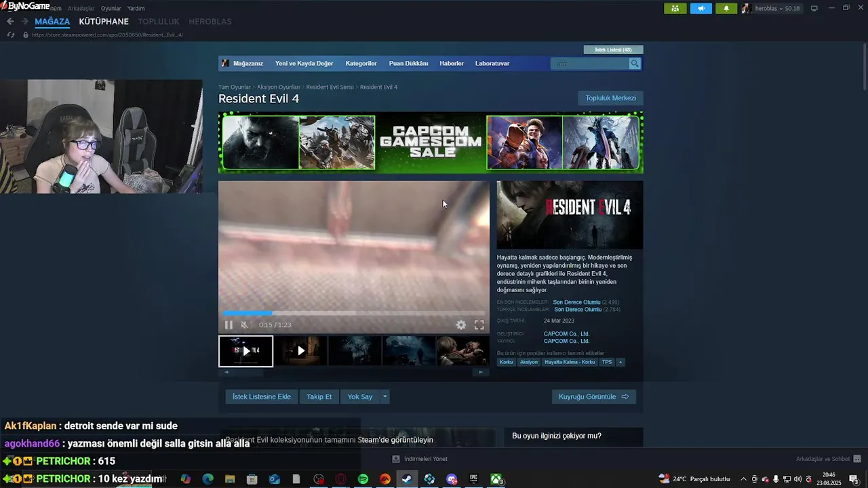Open Arkadaşlar ve Sohbet
The image size is (868, 488).
(x=828, y=459)
